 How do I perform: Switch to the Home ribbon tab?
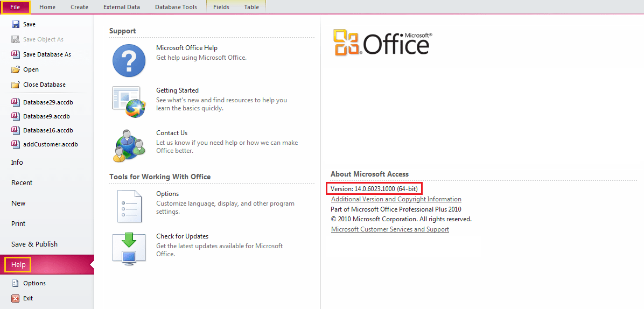47,7
